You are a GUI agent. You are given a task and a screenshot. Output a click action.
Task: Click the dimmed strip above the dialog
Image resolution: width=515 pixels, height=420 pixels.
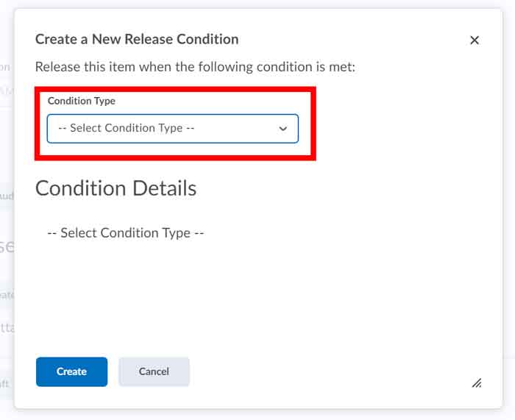coord(257,4)
